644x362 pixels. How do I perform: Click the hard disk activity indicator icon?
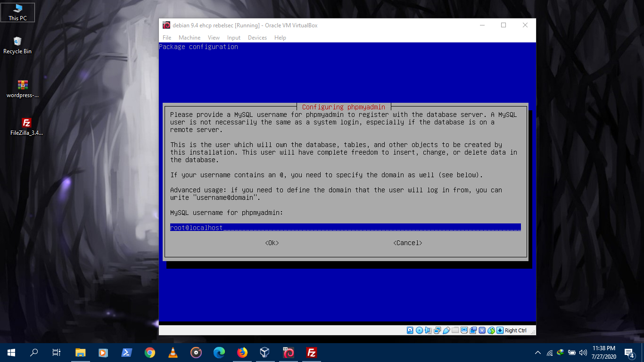(x=410, y=330)
